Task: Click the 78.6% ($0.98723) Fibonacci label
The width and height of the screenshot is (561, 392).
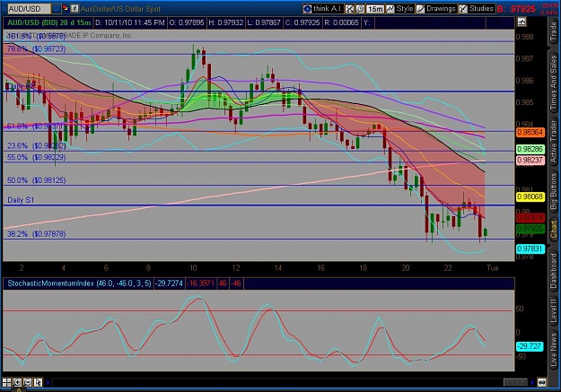Action: (x=36, y=48)
